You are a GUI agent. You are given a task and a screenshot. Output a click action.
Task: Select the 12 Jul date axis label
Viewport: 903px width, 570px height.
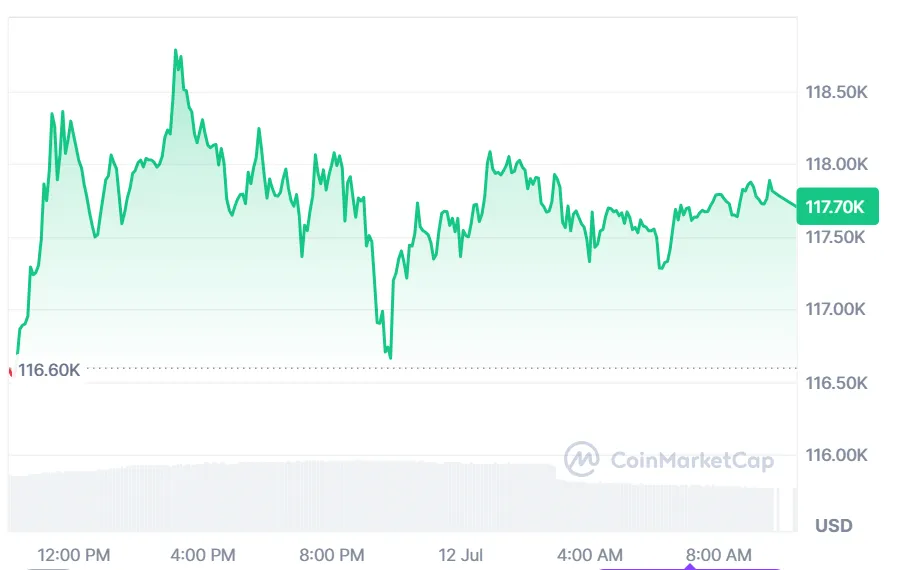pos(461,554)
